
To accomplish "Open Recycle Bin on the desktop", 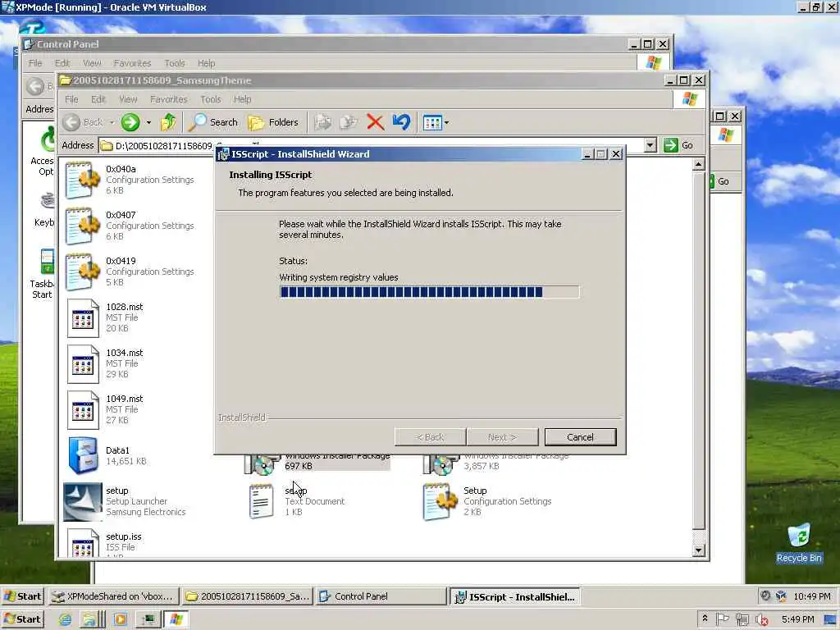I will point(799,543).
